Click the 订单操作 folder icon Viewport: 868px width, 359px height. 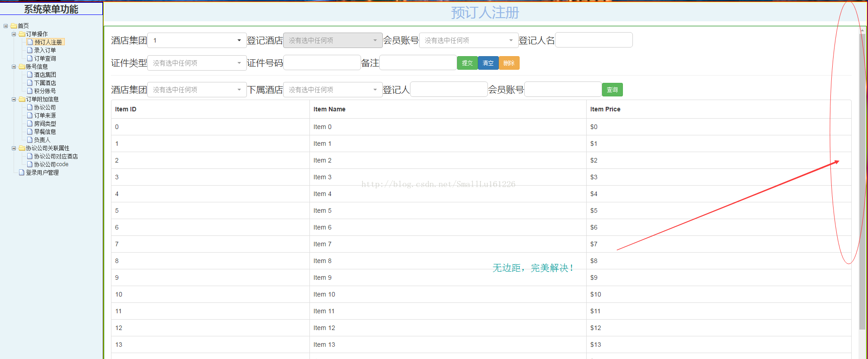tap(22, 34)
